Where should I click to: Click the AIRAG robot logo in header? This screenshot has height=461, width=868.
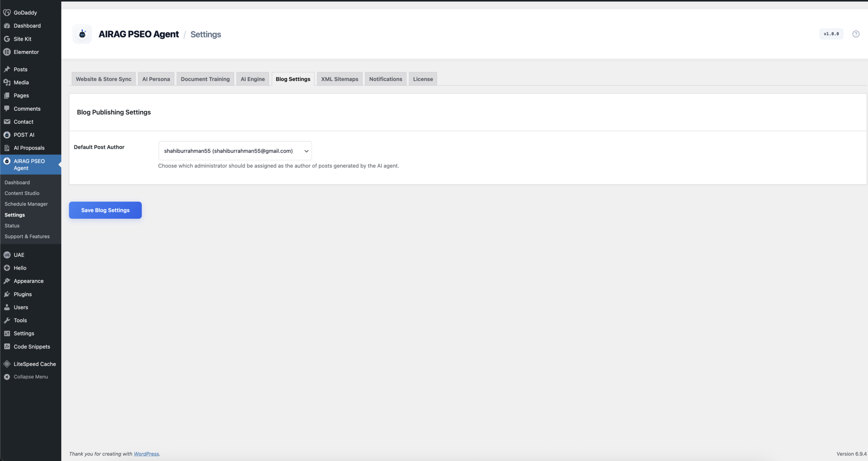click(x=82, y=34)
